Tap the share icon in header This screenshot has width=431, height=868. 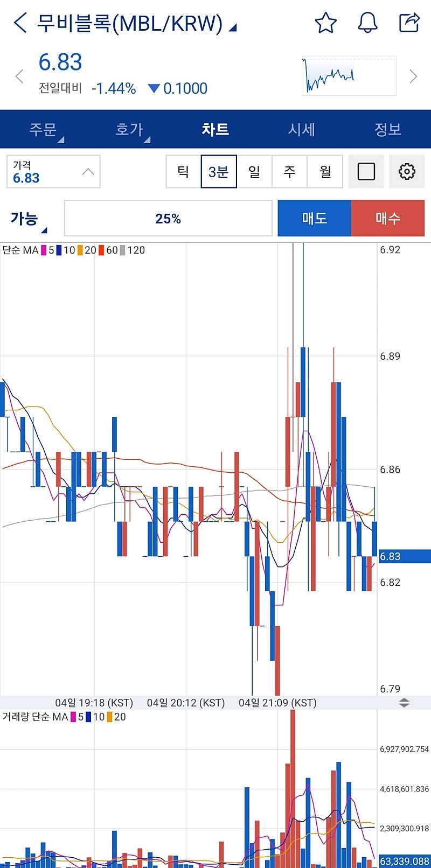(x=409, y=23)
